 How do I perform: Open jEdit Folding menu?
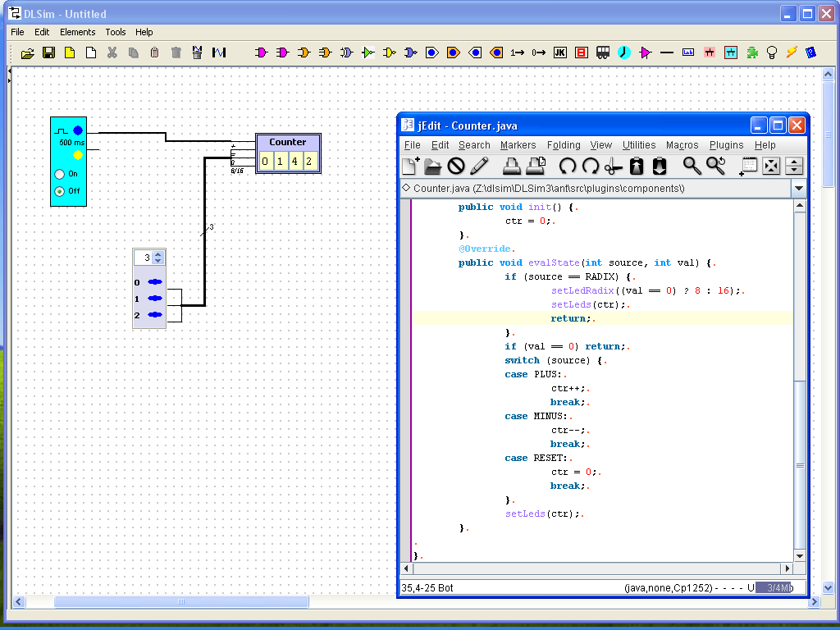[564, 144]
